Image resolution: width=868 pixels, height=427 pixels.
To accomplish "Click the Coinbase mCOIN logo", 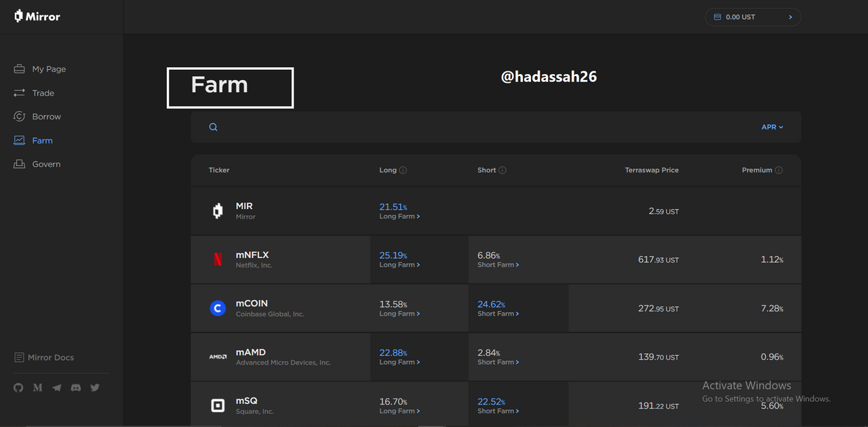I will (218, 308).
